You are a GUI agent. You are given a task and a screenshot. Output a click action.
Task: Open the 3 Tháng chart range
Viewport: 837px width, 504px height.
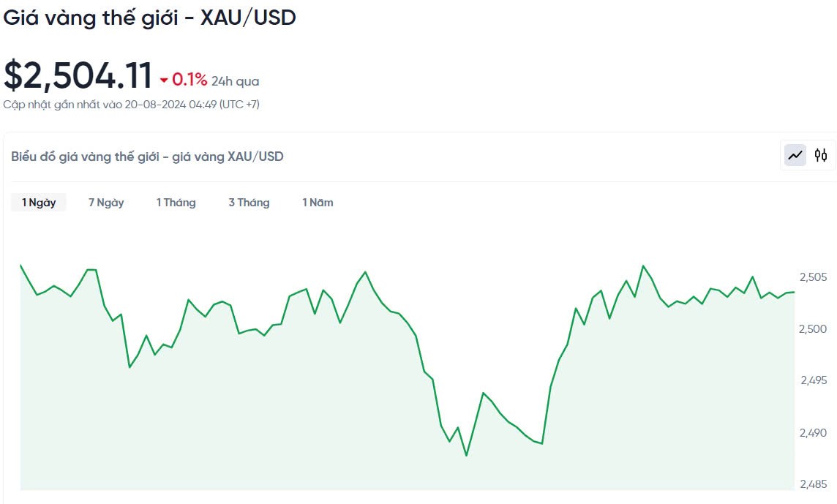click(x=249, y=203)
